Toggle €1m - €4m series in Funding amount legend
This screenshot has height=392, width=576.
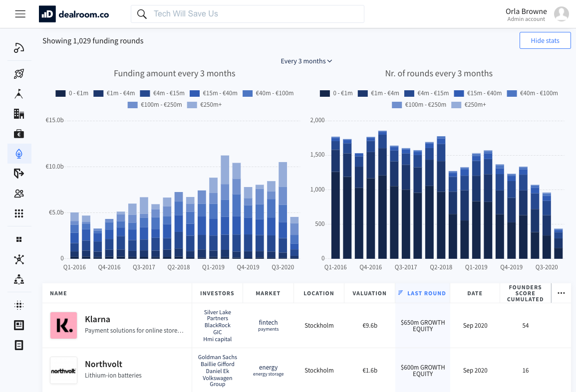click(x=114, y=93)
